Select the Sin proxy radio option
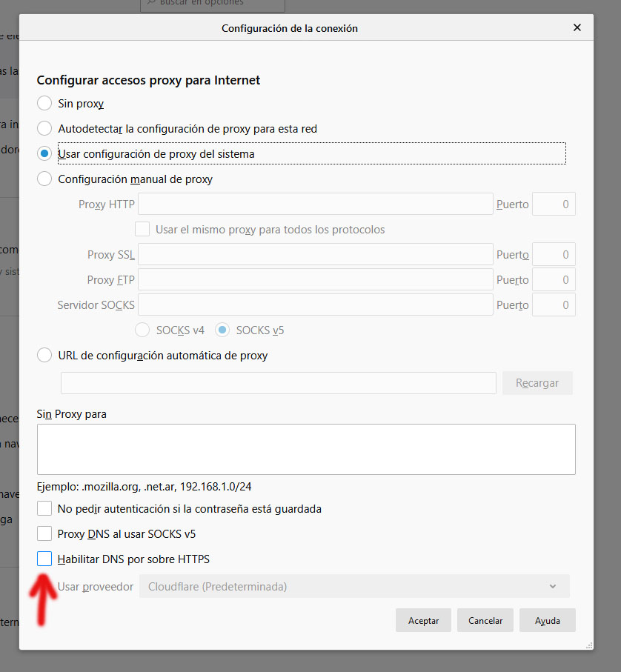This screenshot has width=621, height=672. [x=44, y=104]
